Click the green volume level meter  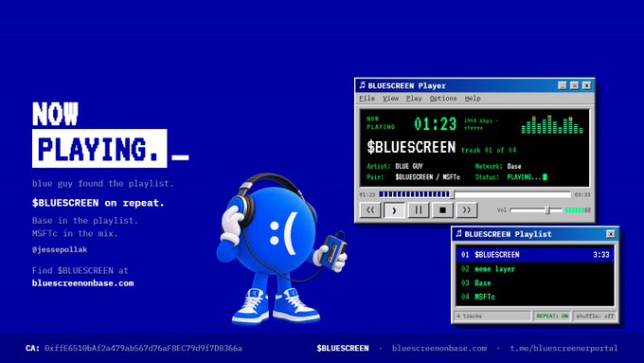click(x=578, y=210)
